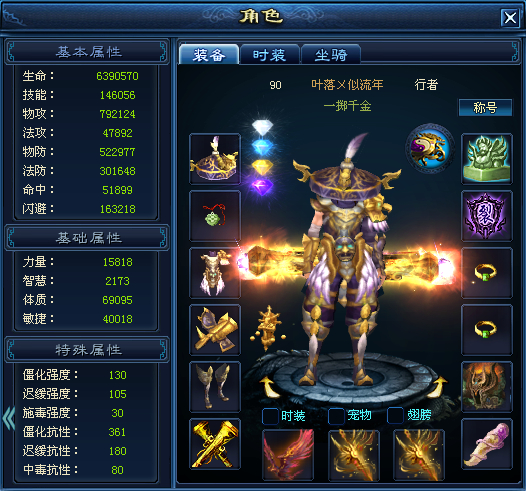Toggle the 时装 display checkbox
The height and width of the screenshot is (491, 526).
(270, 416)
